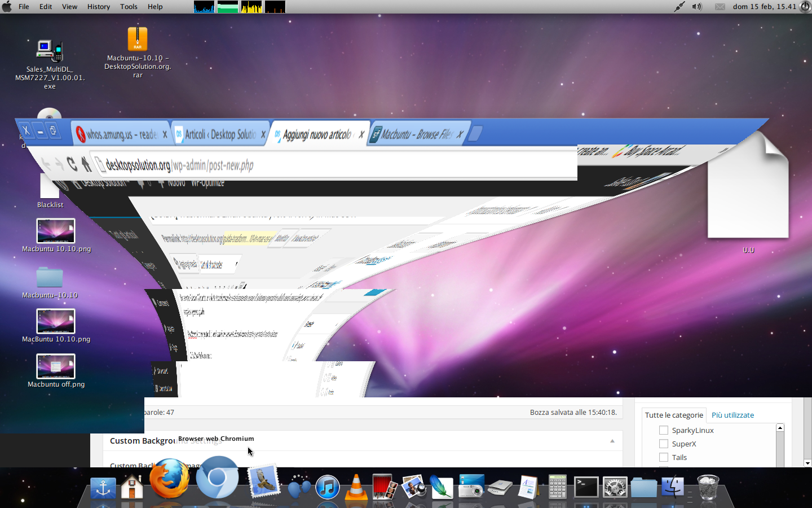This screenshot has height=508, width=812.
Task: Switch to the Macbuntu – Browse Files tab
Action: click(x=416, y=134)
